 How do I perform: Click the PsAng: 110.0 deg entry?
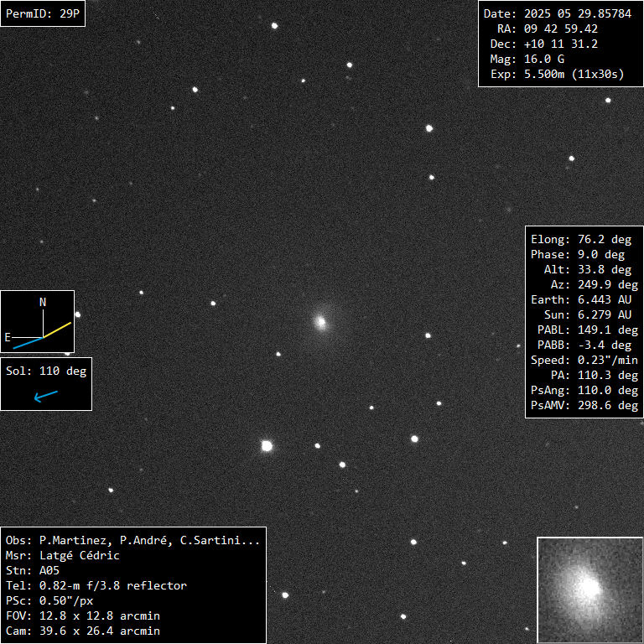(584, 391)
